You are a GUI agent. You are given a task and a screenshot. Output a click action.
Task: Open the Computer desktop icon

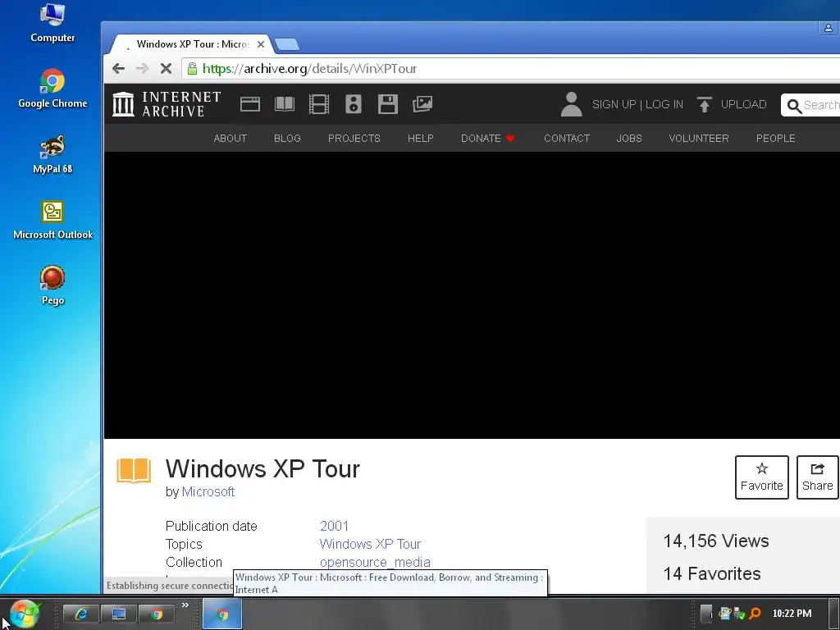coord(52,22)
